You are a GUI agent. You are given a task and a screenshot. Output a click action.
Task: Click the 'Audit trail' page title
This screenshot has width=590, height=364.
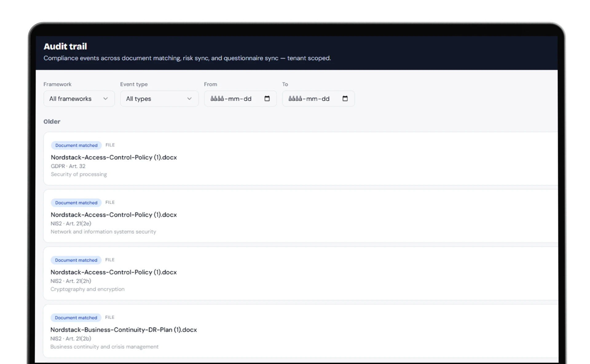pos(65,46)
